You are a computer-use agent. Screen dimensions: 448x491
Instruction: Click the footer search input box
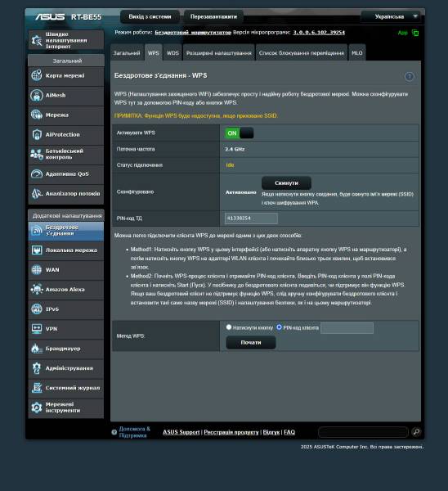click(x=363, y=432)
